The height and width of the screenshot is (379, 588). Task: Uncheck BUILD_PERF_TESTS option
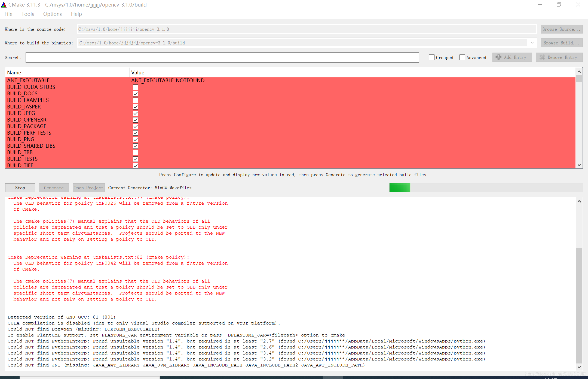136,133
